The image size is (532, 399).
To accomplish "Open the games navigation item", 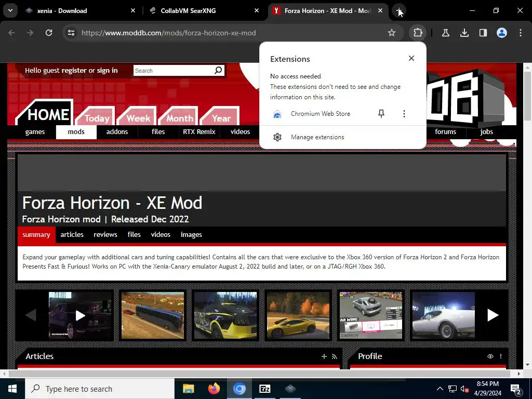I will [x=35, y=131].
